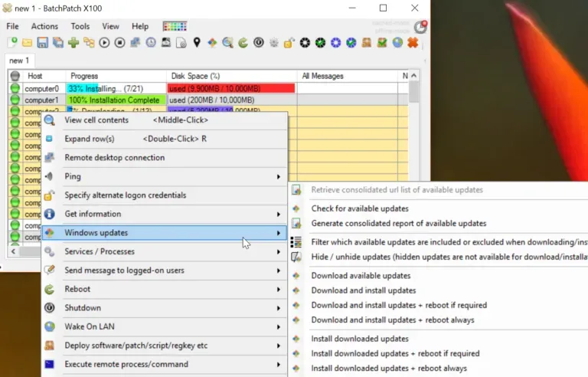The height and width of the screenshot is (377, 588).
Task: Click Generate consolidated report of available updates
Action: pyautogui.click(x=399, y=224)
